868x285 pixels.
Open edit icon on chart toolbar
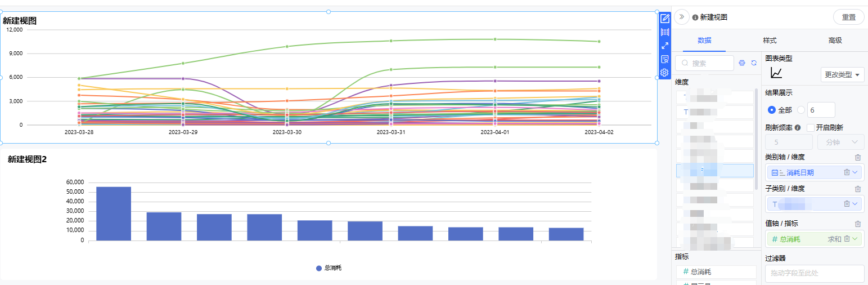(665, 18)
